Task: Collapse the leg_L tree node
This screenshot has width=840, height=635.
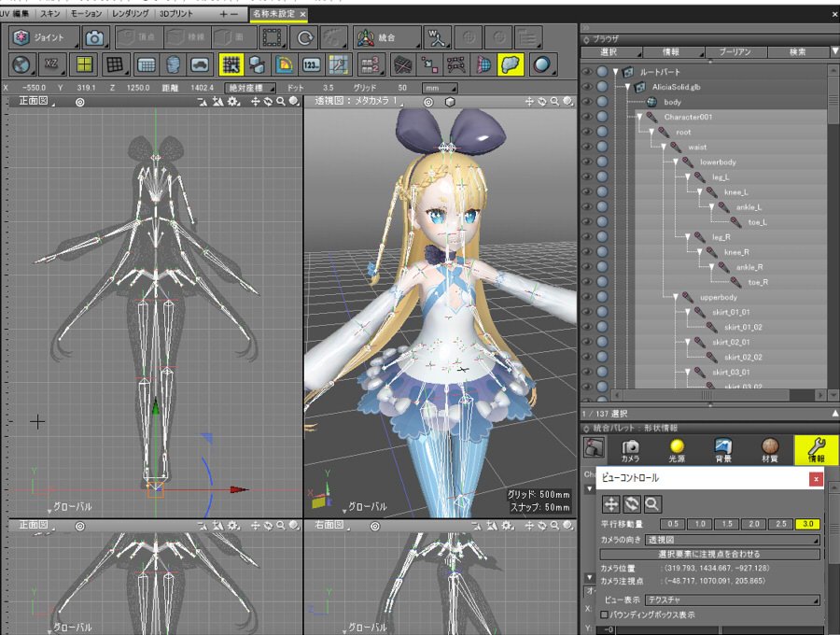Action: click(687, 176)
